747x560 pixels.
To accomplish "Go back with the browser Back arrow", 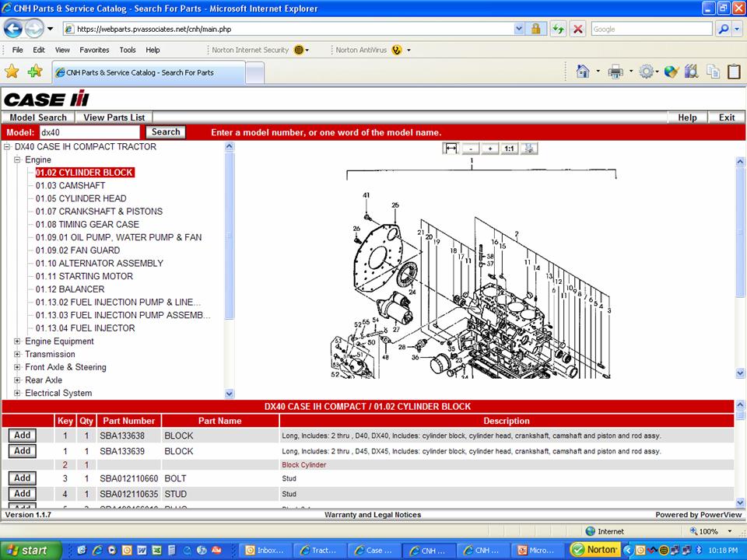I will 13,29.
